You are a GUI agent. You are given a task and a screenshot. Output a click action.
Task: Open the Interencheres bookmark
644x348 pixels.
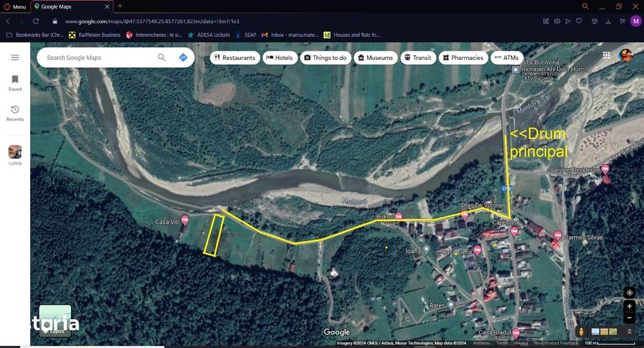point(154,35)
